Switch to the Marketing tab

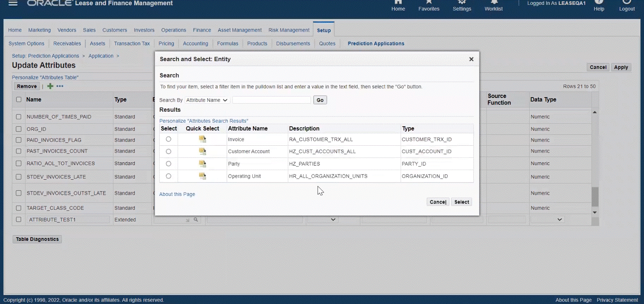[40, 30]
